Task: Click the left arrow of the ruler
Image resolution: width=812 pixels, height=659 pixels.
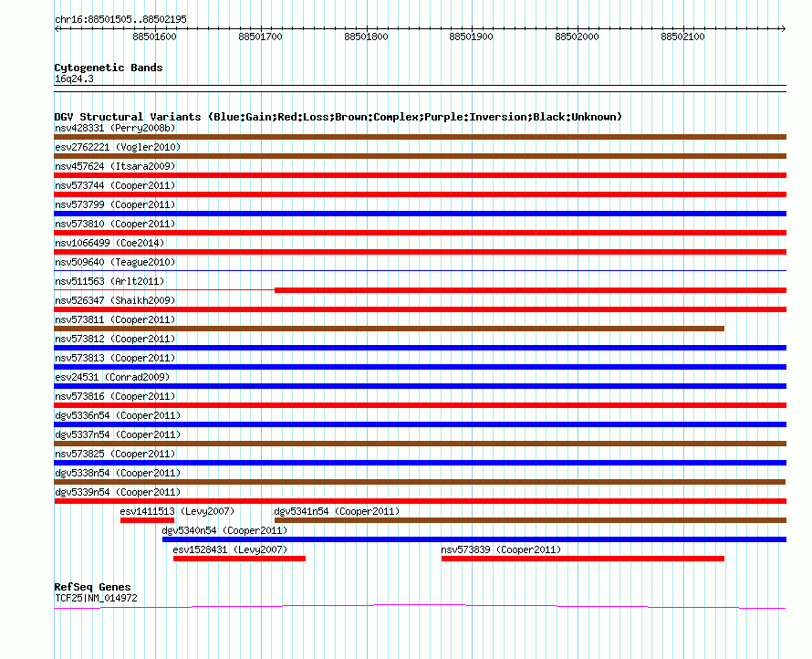Action: coord(57,29)
